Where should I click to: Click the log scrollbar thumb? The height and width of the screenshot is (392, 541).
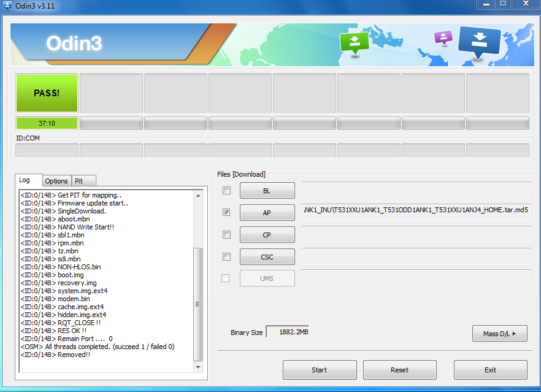click(x=198, y=304)
